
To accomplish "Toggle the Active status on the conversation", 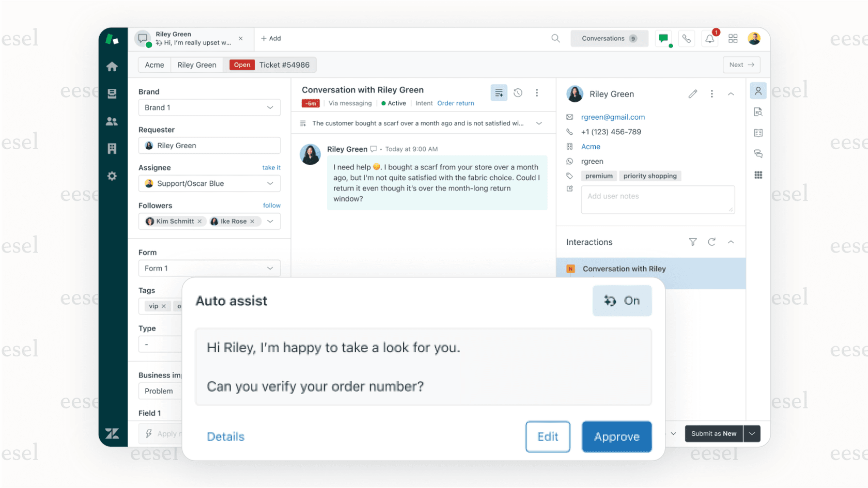I will point(394,103).
